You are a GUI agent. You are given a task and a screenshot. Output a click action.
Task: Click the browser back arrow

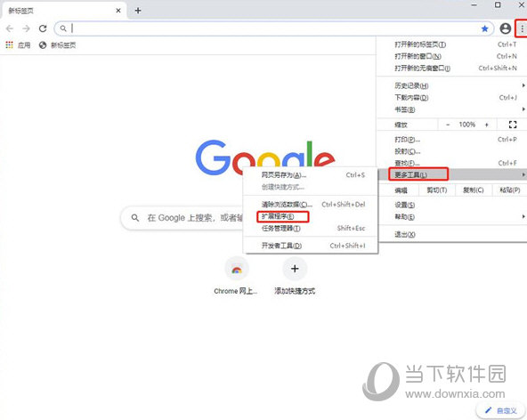pos(10,28)
